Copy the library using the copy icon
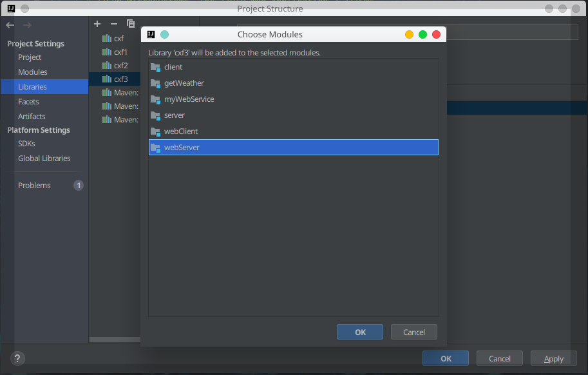Screen dimensions: 588x375 coord(130,24)
